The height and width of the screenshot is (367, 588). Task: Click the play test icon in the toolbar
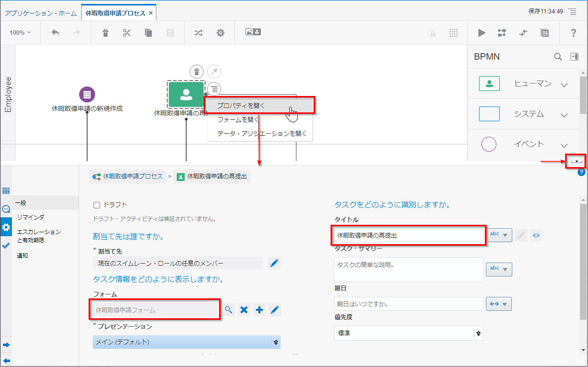point(481,33)
